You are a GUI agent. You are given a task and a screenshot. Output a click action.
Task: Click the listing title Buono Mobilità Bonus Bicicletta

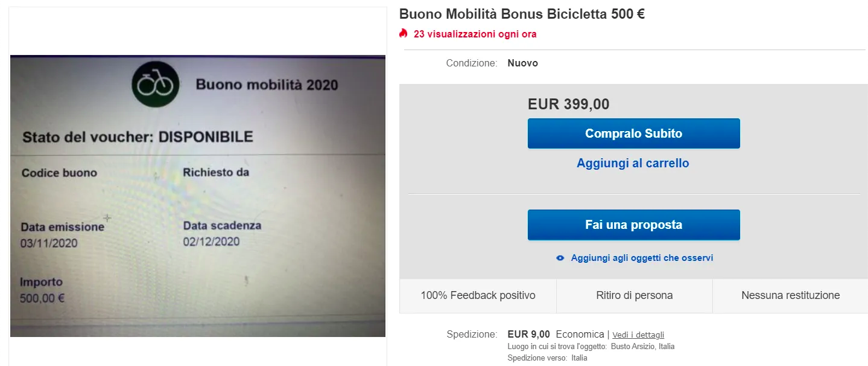[522, 14]
